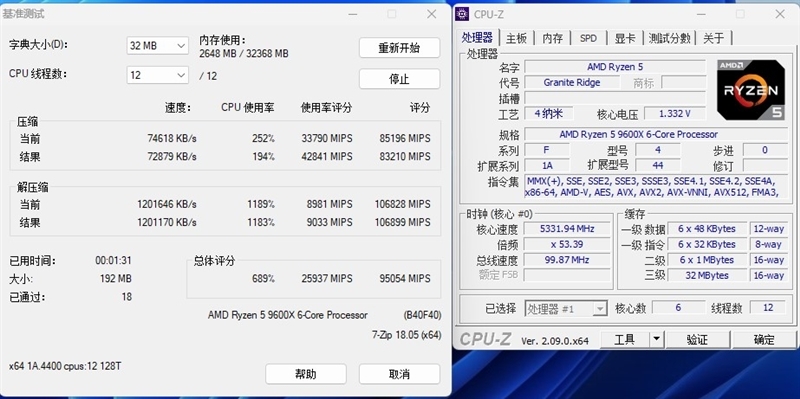Click the core speed 5331.94 MHz value
Image resolution: width=800 pixels, height=399 pixels.
(567, 229)
